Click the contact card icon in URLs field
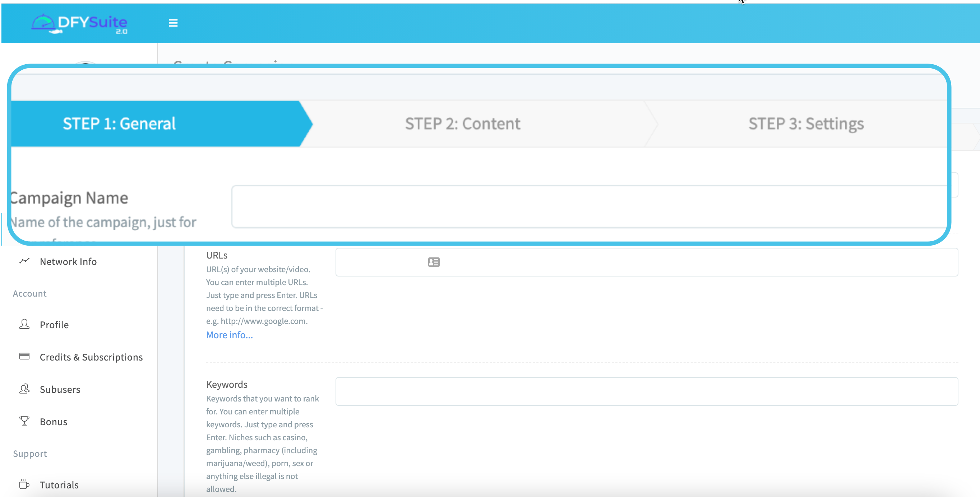Image resolution: width=980 pixels, height=497 pixels. pyautogui.click(x=434, y=262)
